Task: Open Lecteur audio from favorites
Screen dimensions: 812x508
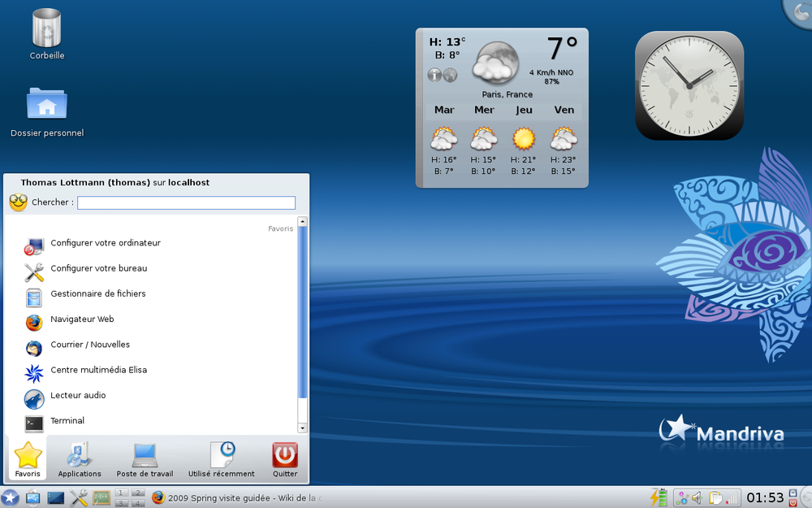Action: click(x=78, y=395)
